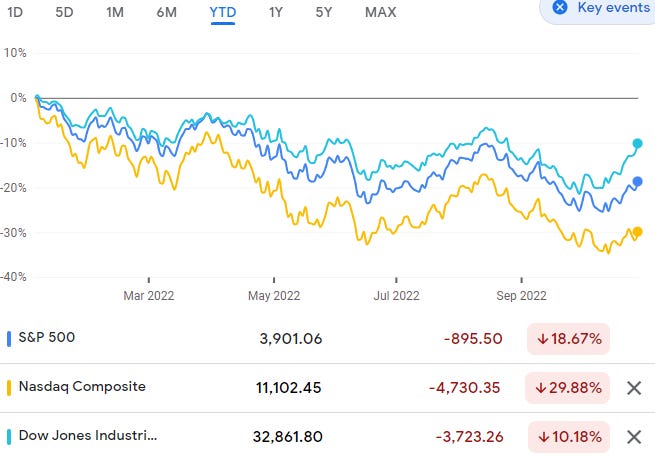Remove Dow Jones comparison with X
The image size is (655, 458).
(x=634, y=438)
